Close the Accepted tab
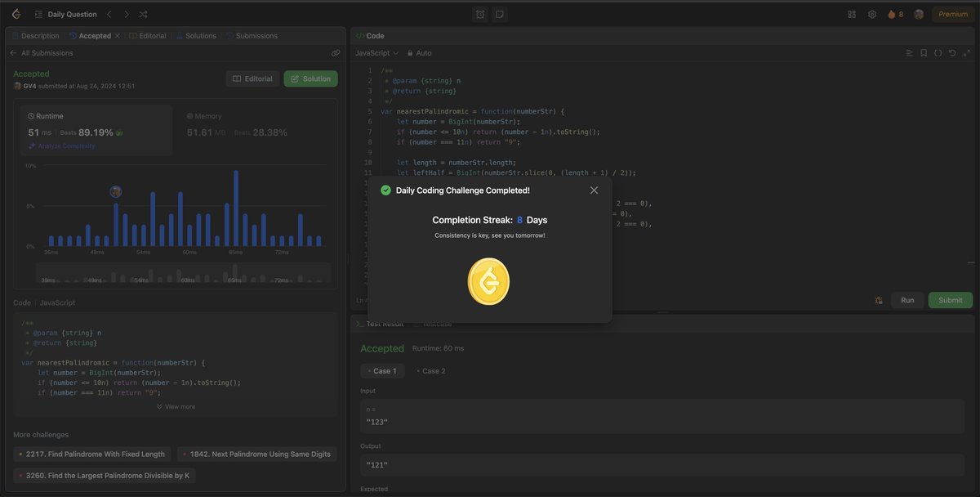The width and height of the screenshot is (980, 497). point(118,36)
